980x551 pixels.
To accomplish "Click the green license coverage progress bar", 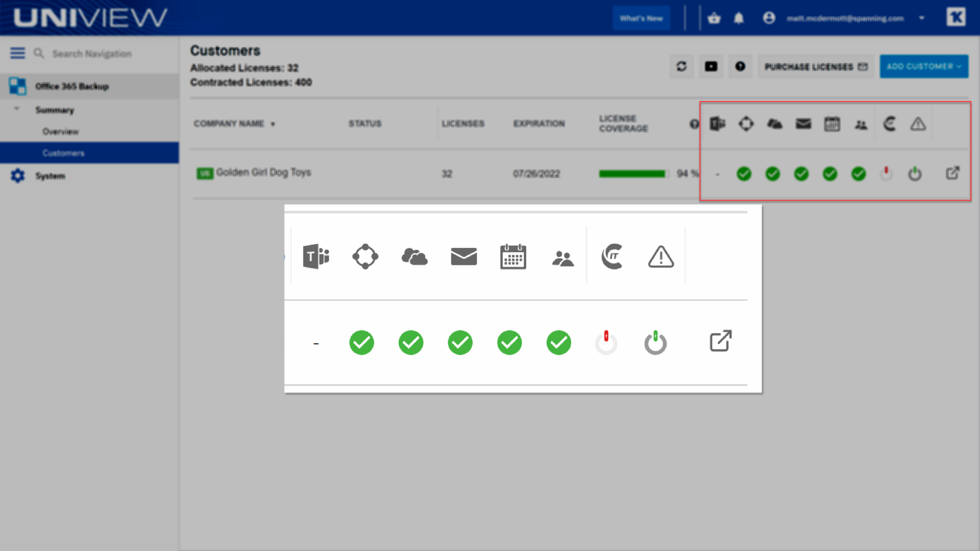I will (633, 174).
